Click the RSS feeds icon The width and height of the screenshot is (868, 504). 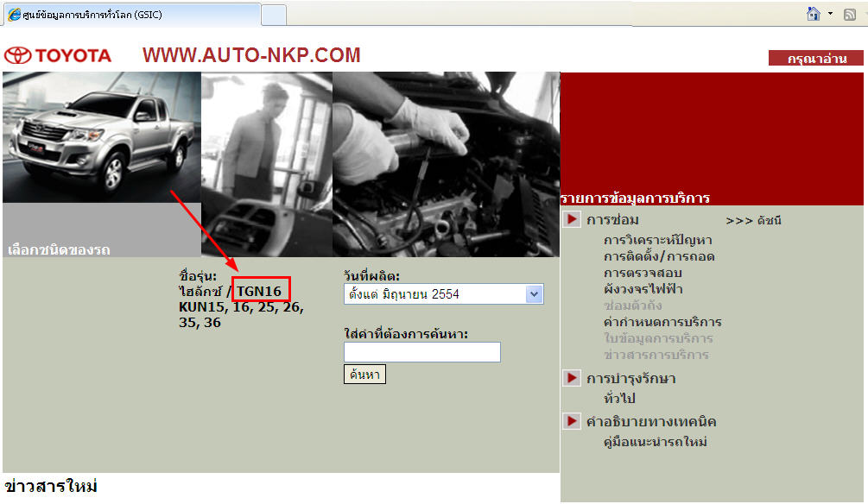click(850, 15)
